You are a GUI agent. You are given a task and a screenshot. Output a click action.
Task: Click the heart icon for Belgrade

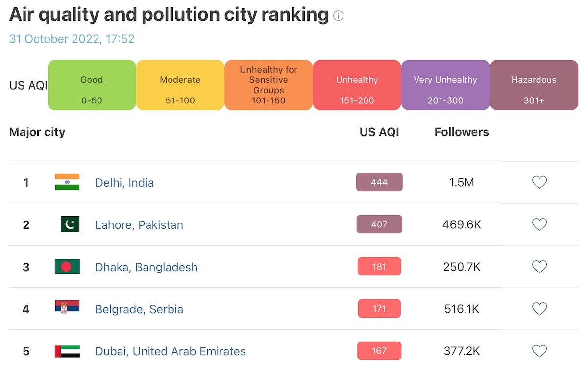539,309
